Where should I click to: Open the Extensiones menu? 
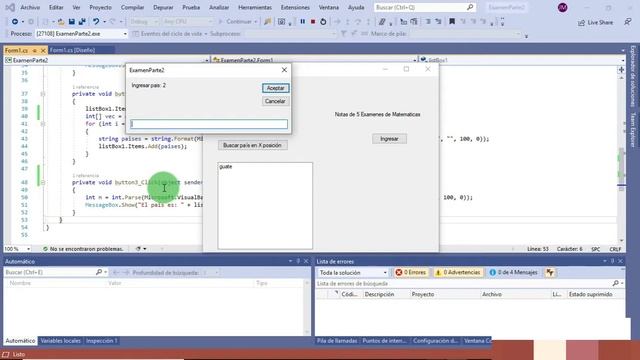pos(295,7)
